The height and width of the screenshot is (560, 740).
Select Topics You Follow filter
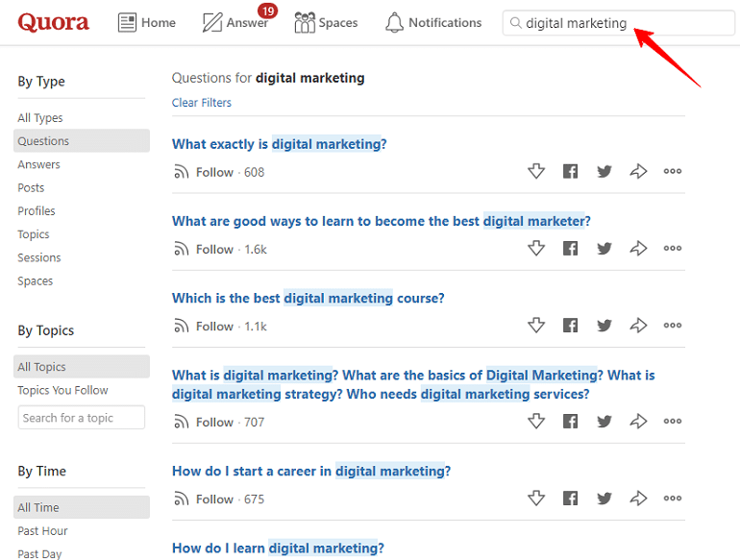(62, 390)
